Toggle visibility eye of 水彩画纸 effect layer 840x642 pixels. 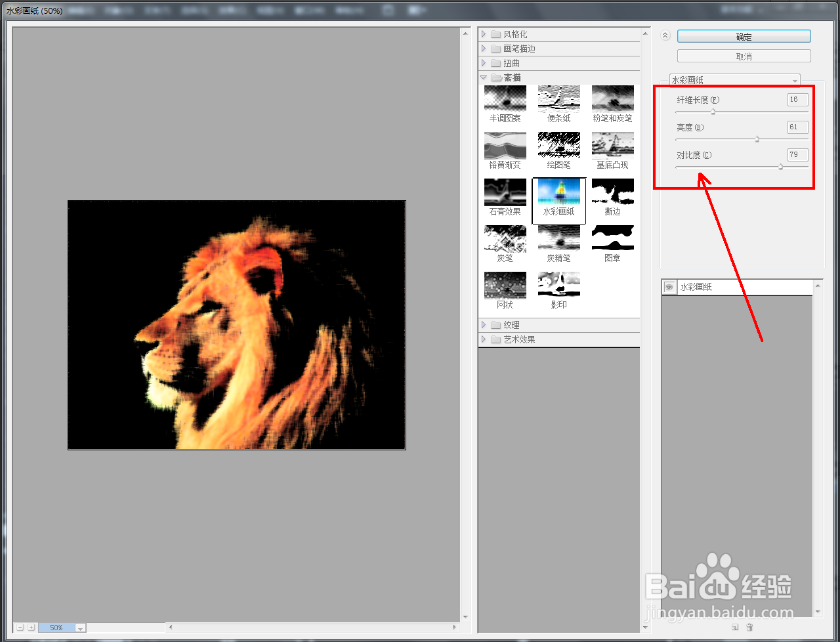669,288
